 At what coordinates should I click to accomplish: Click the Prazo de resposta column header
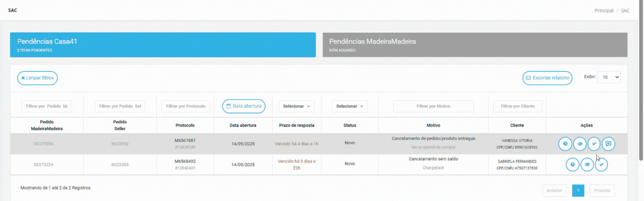coord(297,125)
